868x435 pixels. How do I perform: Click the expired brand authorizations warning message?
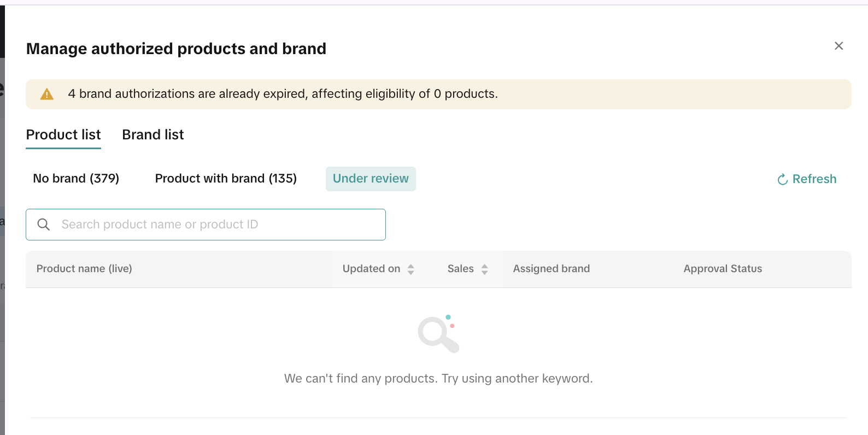pyautogui.click(x=283, y=94)
